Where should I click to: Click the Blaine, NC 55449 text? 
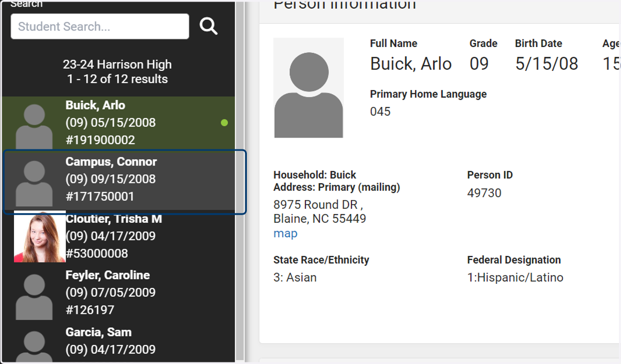(320, 219)
